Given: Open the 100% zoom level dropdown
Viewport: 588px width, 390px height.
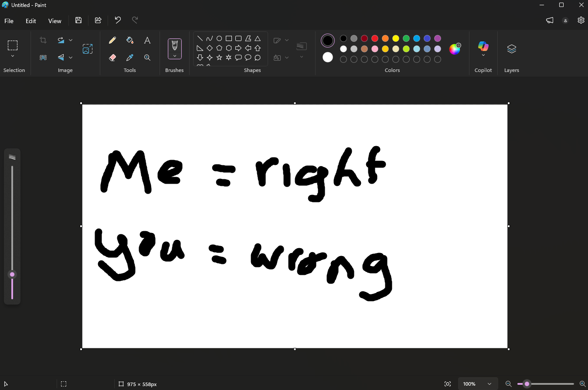Looking at the screenshot, I should point(477,384).
